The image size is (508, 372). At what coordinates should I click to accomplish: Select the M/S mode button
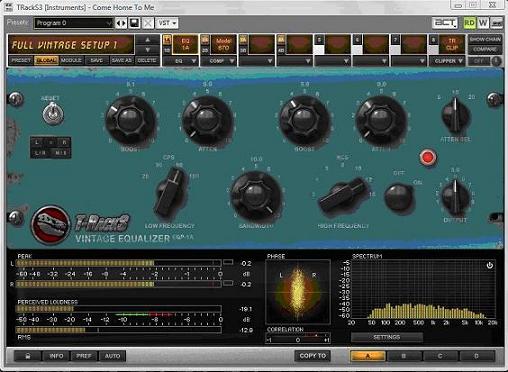[61, 153]
